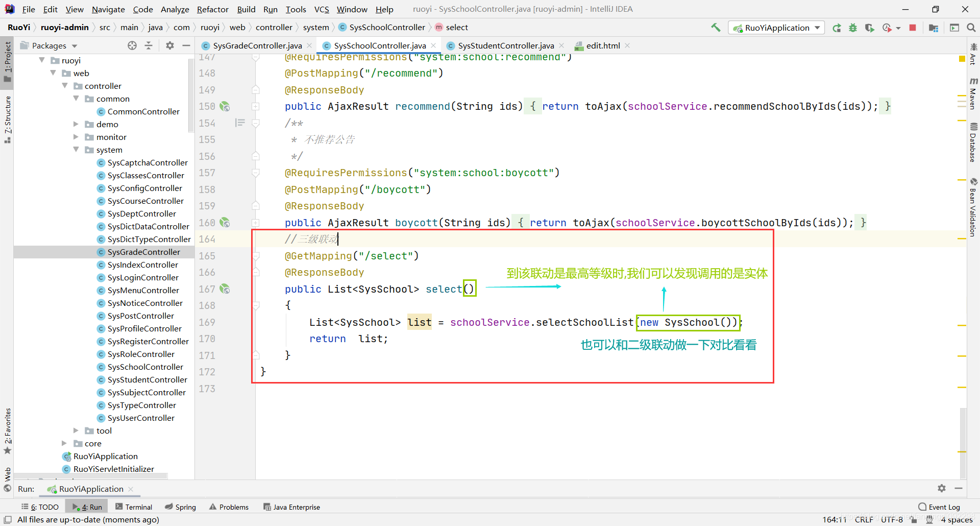The image size is (980, 526).
Task: Open the Terminal tool window
Action: tap(134, 507)
